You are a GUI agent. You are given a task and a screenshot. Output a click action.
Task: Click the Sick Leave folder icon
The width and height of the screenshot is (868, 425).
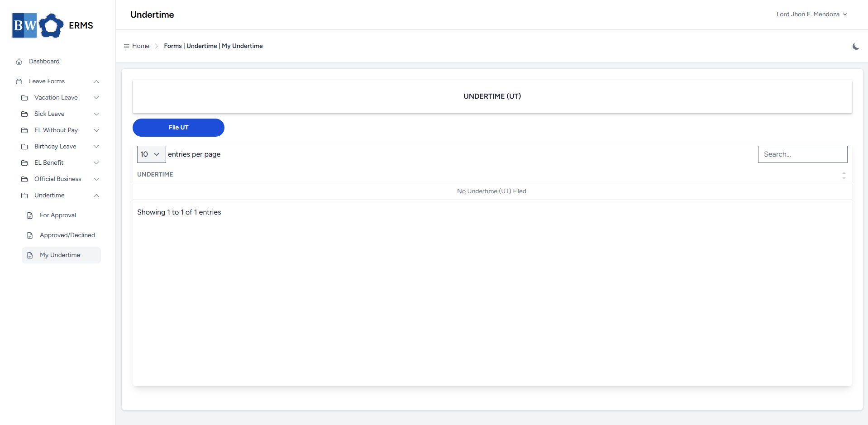coord(24,114)
